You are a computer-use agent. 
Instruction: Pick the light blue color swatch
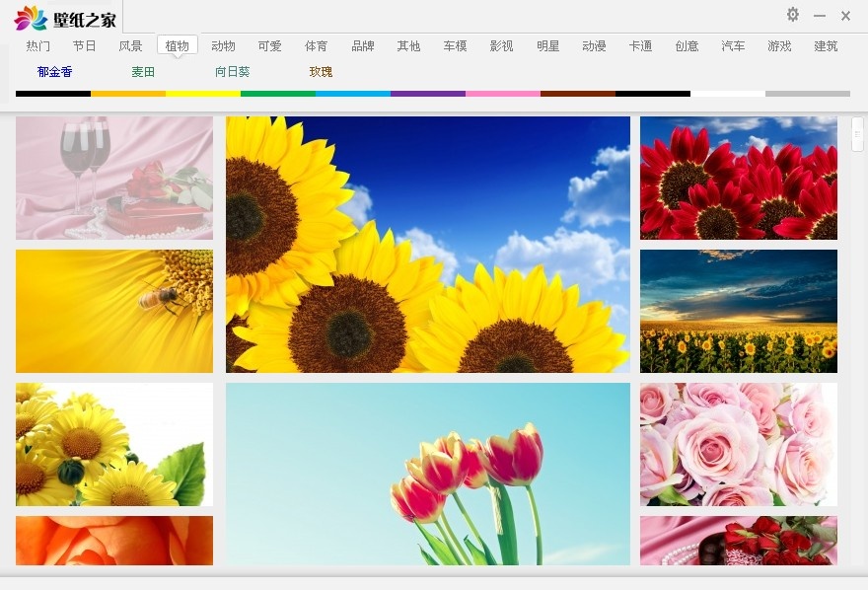pyautogui.click(x=353, y=94)
